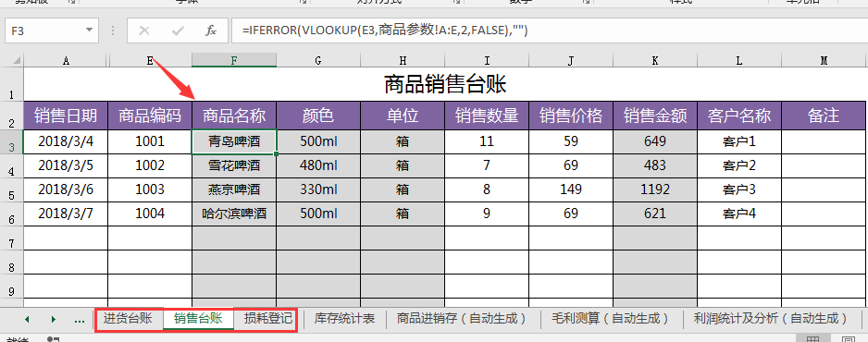Click the 销售金额 header cell
This screenshot has width=868, height=342.
655,116
